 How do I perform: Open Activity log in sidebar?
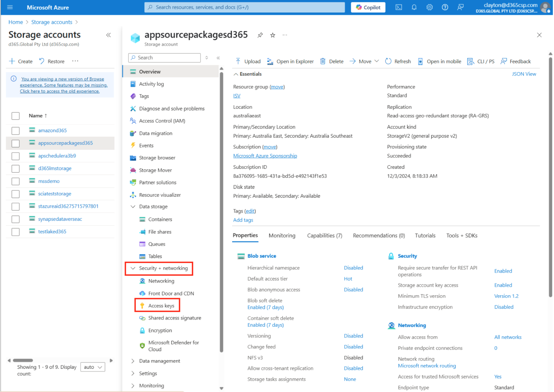(x=151, y=84)
